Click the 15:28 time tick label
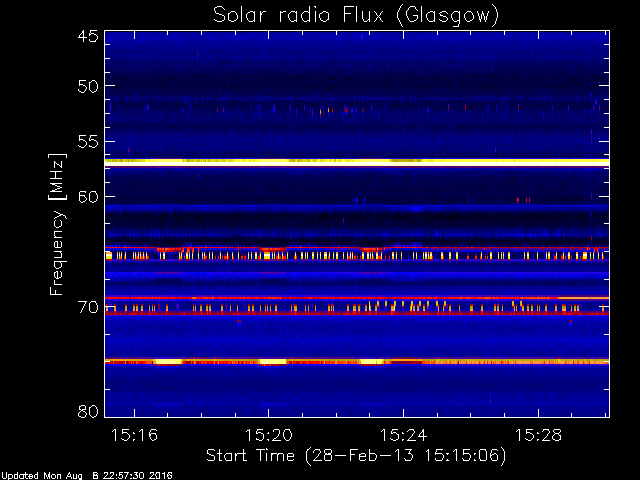Image resolution: width=640 pixels, height=480 pixels. pos(538,435)
